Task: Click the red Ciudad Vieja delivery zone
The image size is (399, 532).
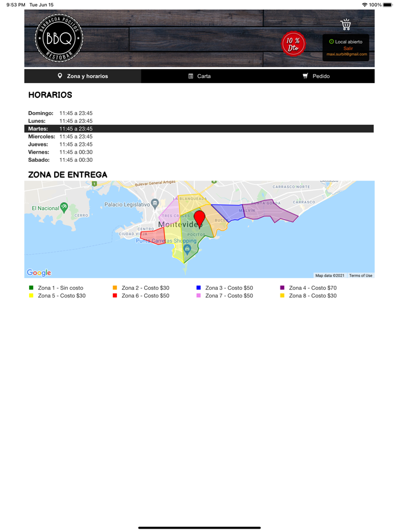Action: (x=153, y=236)
